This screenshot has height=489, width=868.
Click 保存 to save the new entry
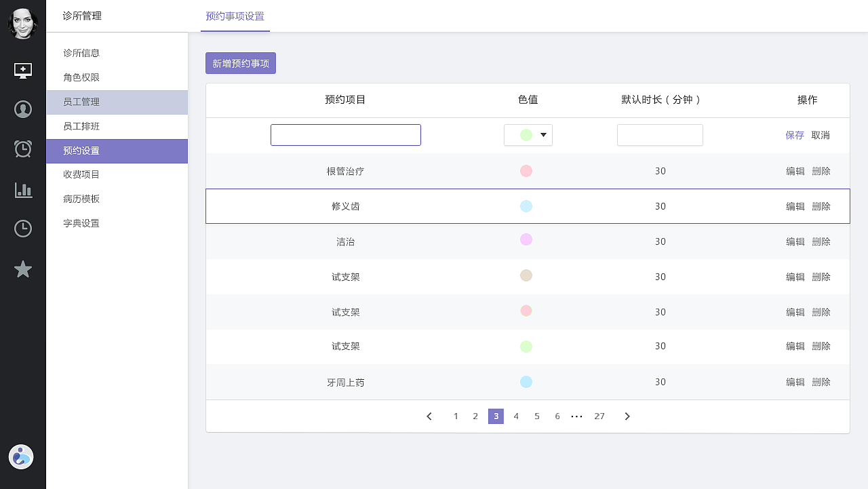(794, 135)
